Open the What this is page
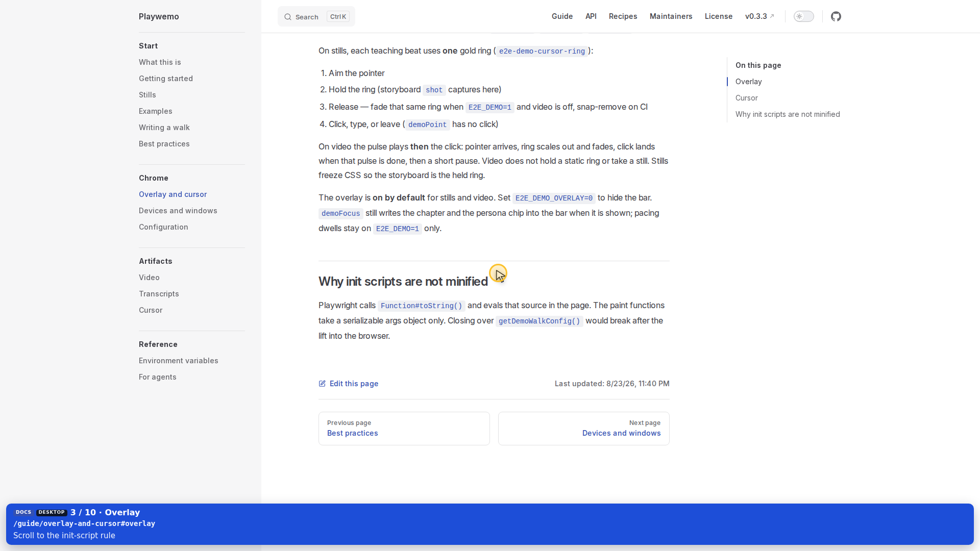The image size is (980, 551). coord(160,62)
